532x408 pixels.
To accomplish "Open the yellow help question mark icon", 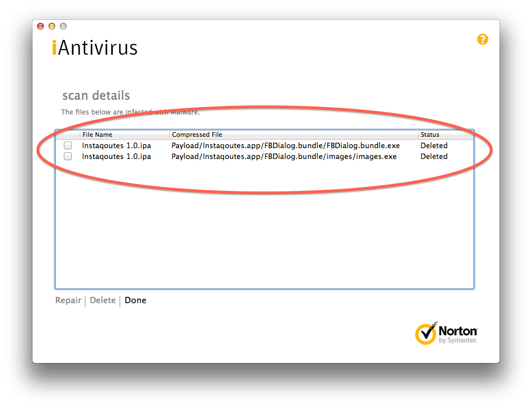I will click(482, 39).
